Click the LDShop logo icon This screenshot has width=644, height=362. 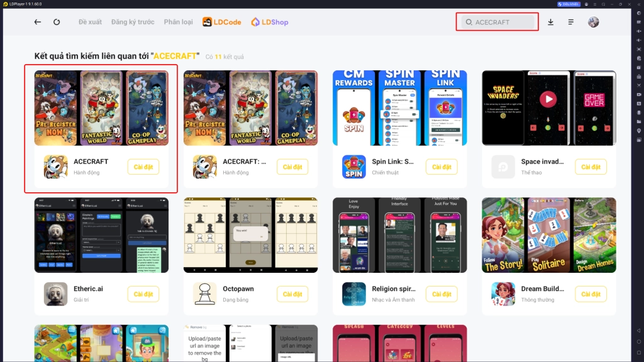[x=255, y=22]
